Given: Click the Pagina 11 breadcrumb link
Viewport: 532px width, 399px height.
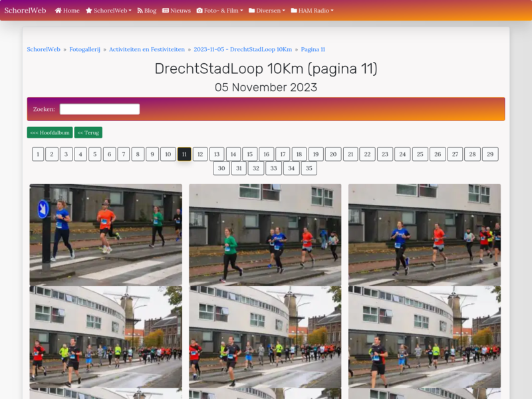Looking at the screenshot, I should click(313, 49).
